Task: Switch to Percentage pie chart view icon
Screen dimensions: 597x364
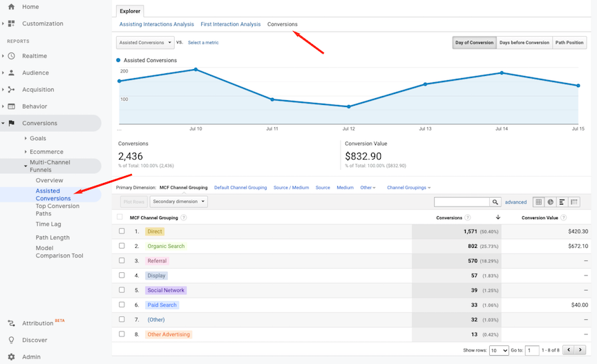Action: (551, 202)
